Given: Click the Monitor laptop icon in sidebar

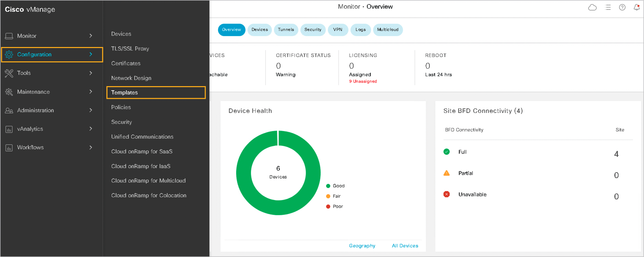Looking at the screenshot, I should 9,36.
